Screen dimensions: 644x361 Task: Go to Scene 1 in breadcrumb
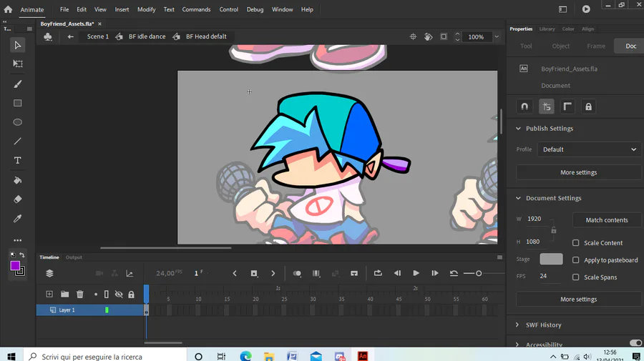point(98,36)
